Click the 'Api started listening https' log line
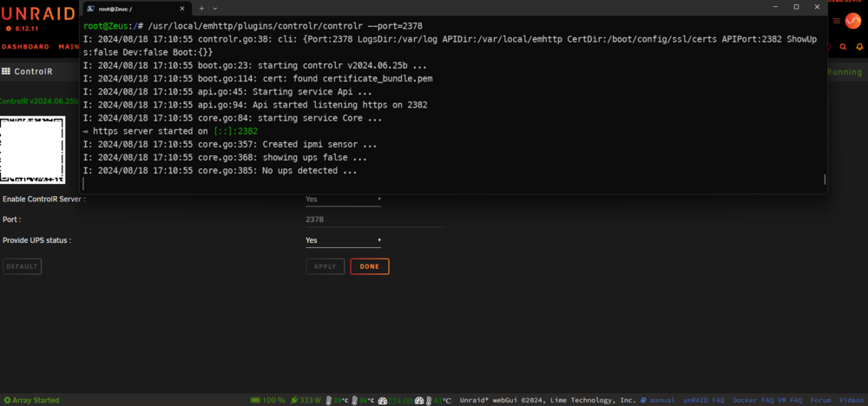Image resolution: width=868 pixels, height=406 pixels. pos(255,105)
